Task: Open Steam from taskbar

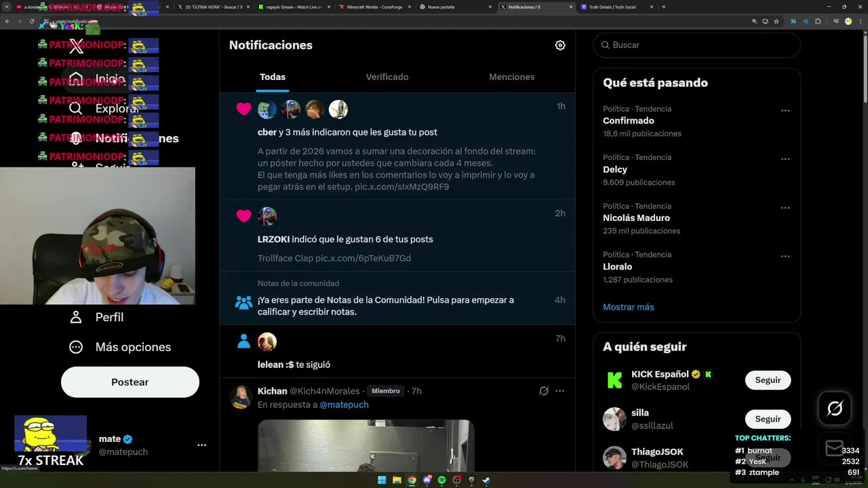Action: coord(486,480)
